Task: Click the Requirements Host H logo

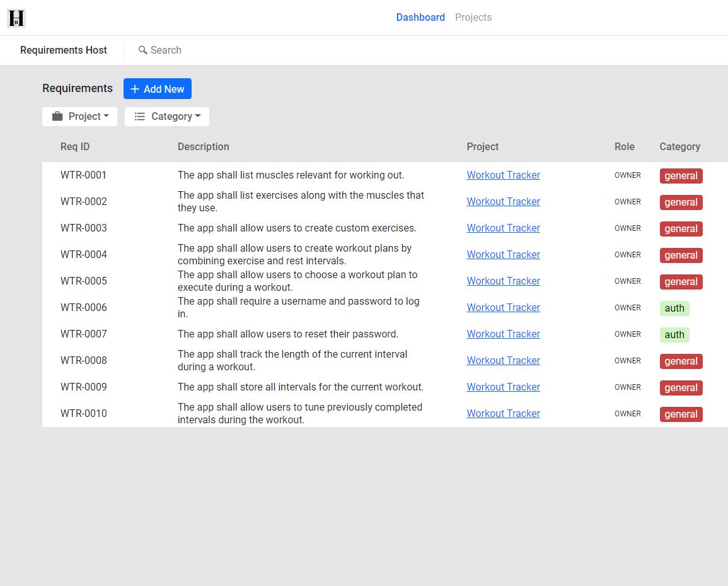Action: click(x=16, y=18)
